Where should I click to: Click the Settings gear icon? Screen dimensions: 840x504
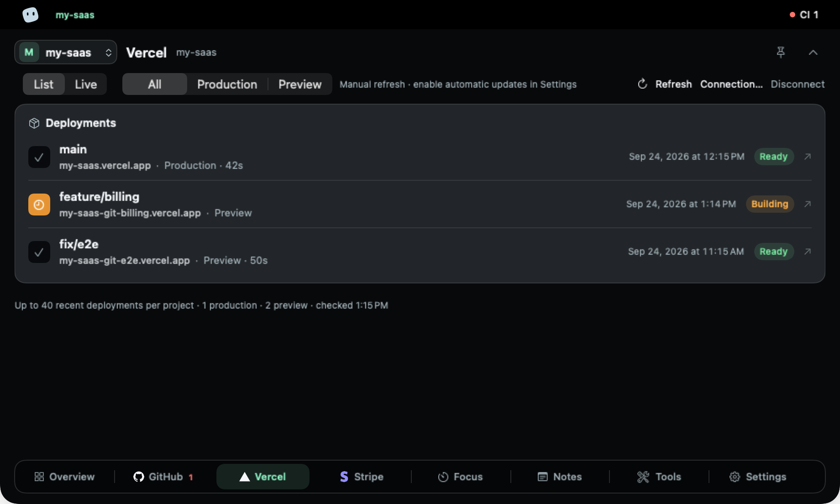pos(735,477)
